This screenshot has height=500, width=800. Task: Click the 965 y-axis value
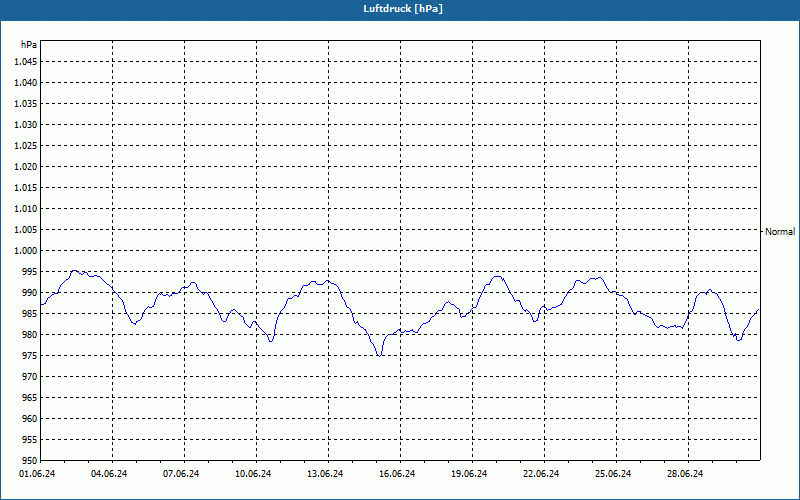pyautogui.click(x=30, y=397)
